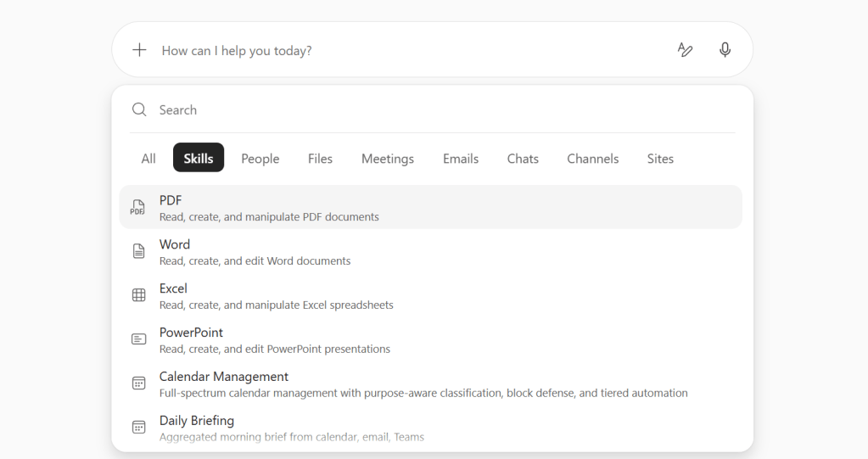Choose the Calendar Management skill title
The image size is (868, 459).
pos(224,377)
